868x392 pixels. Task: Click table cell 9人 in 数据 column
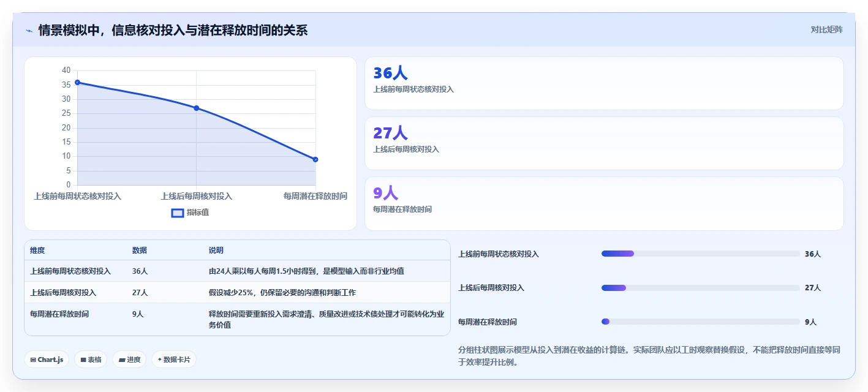tap(138, 314)
